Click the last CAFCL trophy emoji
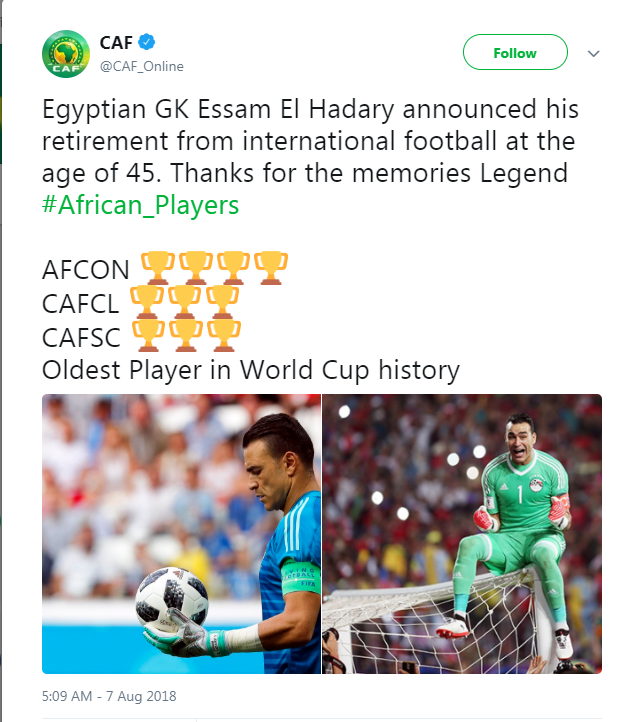 pos(222,302)
